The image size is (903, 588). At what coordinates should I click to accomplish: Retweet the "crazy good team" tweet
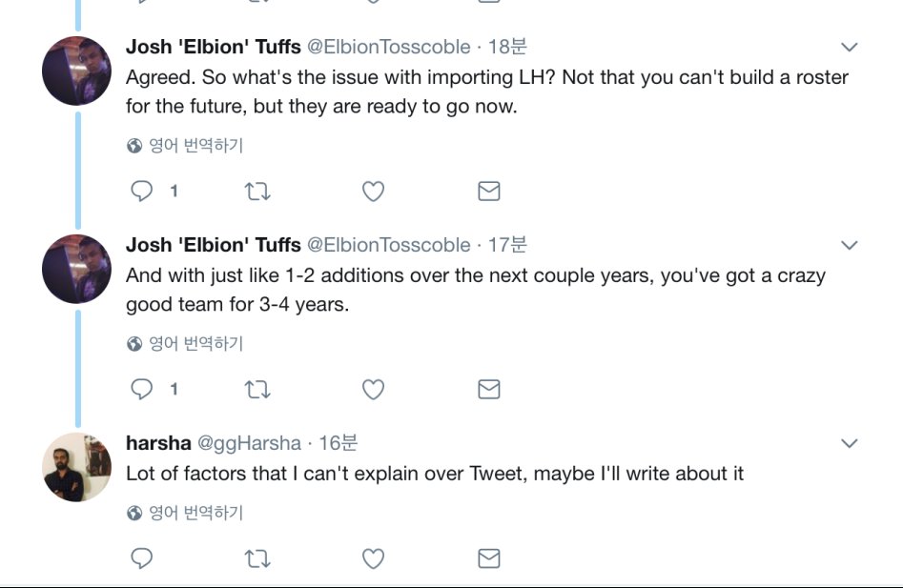(x=257, y=389)
